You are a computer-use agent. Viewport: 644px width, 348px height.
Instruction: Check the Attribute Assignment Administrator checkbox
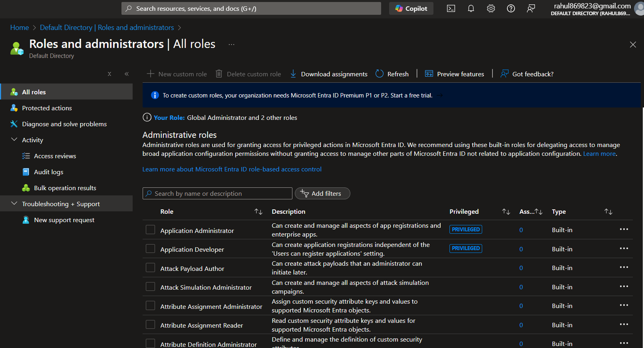150,306
